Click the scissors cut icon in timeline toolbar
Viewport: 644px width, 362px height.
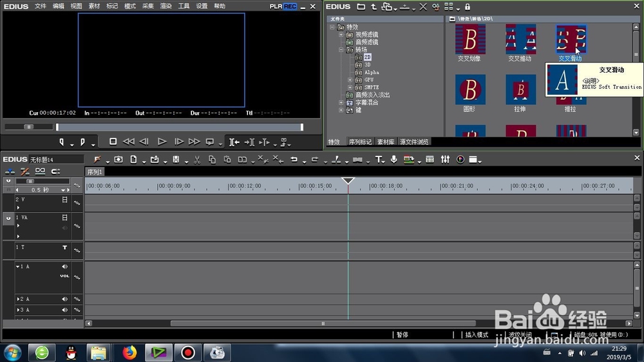pyautogui.click(x=196, y=160)
